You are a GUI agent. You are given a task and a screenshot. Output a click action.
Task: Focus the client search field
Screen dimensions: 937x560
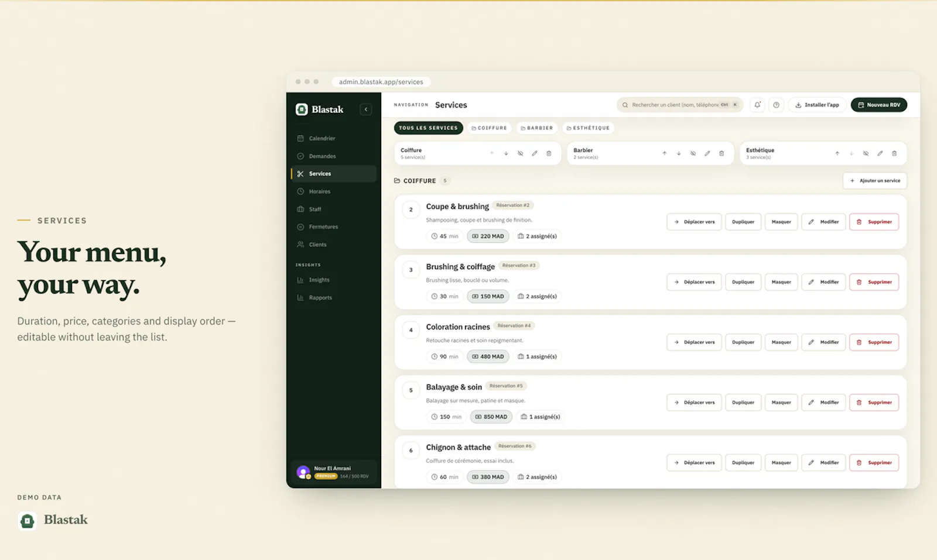[x=679, y=105]
